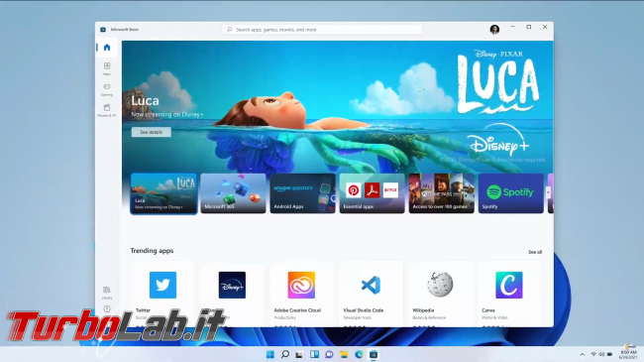Click the search magnifier icon in search box
Viewport: 644px width, 362px height.
(x=230, y=30)
